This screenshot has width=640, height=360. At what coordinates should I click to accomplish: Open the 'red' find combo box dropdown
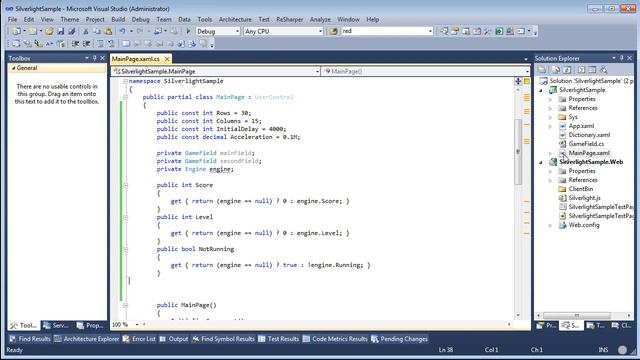click(x=430, y=31)
